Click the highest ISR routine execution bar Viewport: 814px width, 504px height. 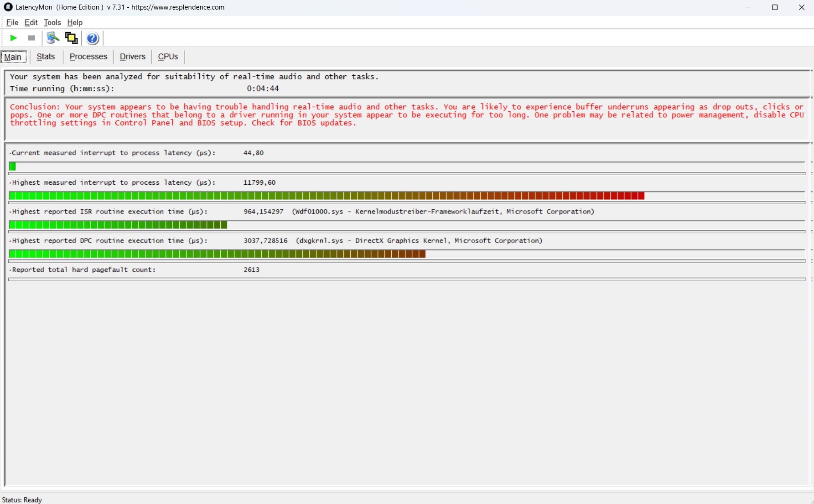118,225
